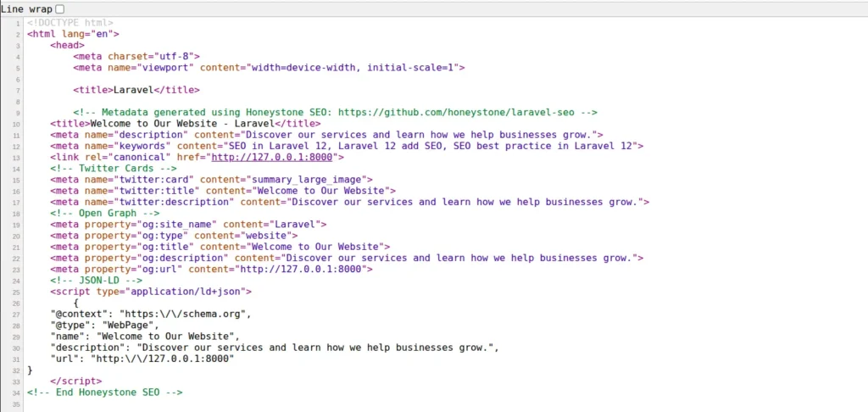Click the Open Graph comment
868x412 pixels.
(x=104, y=213)
